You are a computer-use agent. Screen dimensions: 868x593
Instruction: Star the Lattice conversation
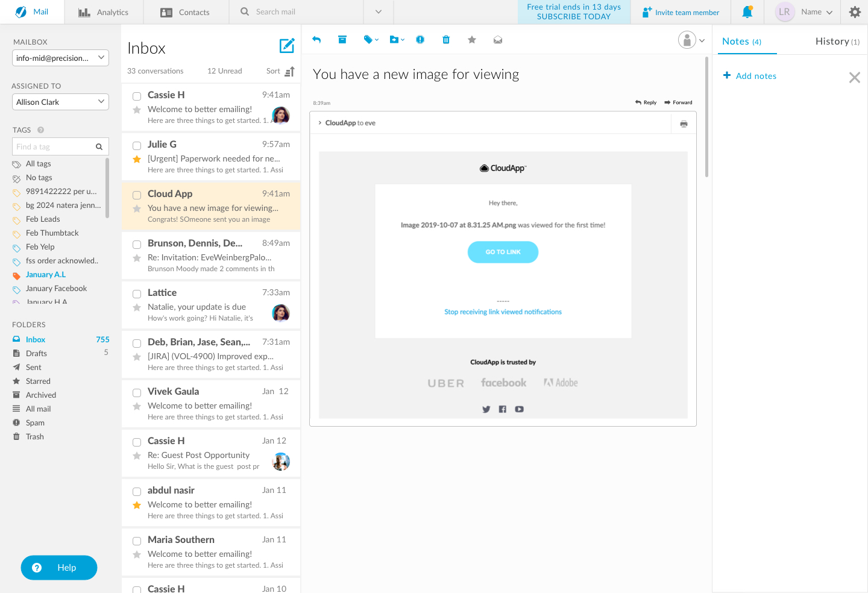click(137, 307)
